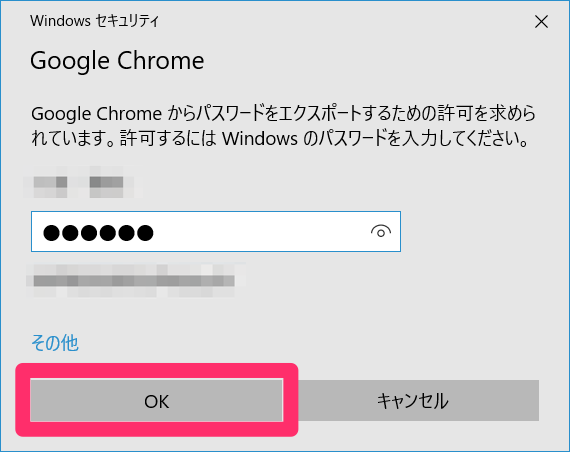
Task: Click the title bar of the security dialog
Action: click(276, 21)
